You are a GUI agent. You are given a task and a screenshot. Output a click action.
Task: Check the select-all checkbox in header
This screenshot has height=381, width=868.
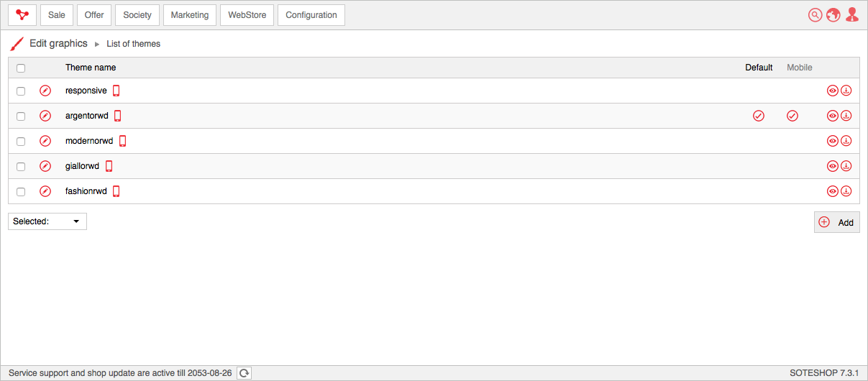pos(21,68)
